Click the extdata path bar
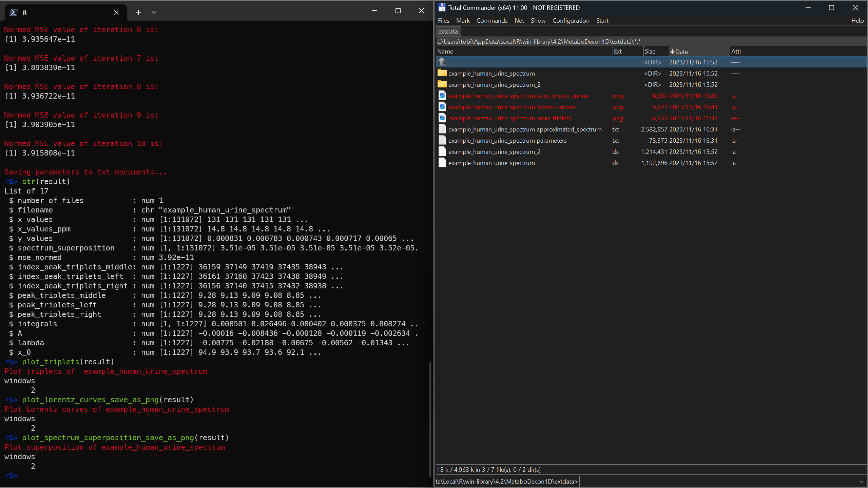Screen dimensions: 868x488 tap(651, 42)
